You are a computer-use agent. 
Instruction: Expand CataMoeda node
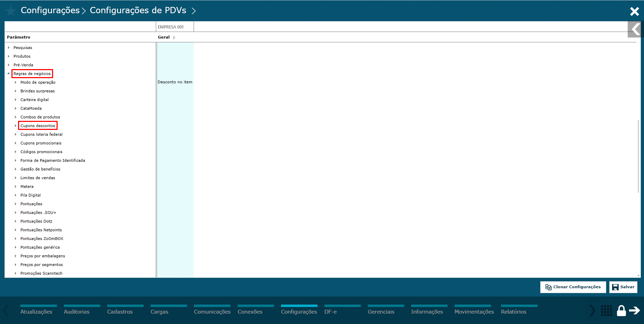(16, 108)
